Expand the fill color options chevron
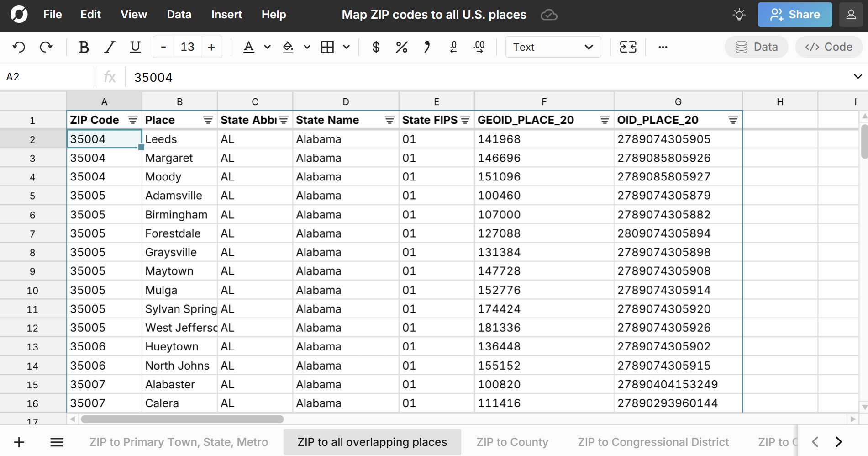This screenshot has height=456, width=868. pyautogui.click(x=307, y=47)
